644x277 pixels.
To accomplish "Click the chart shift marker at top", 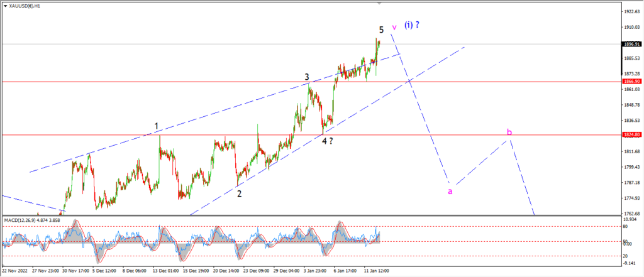I will pos(379,3).
